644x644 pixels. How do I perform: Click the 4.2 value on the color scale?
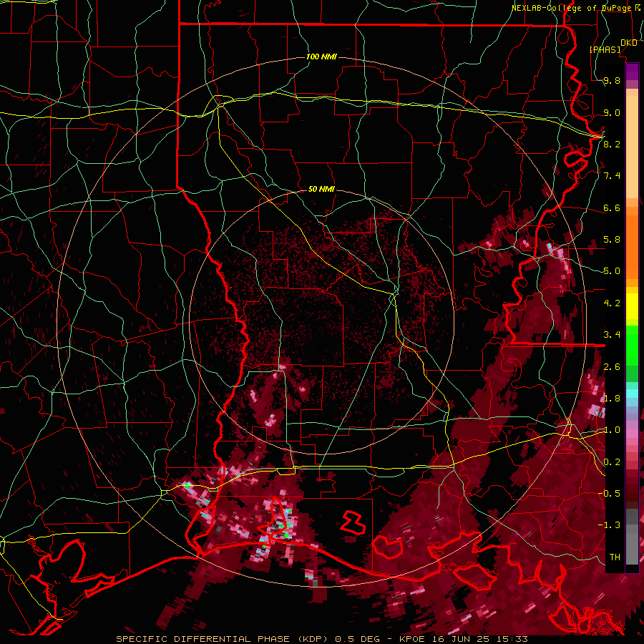(x=612, y=303)
